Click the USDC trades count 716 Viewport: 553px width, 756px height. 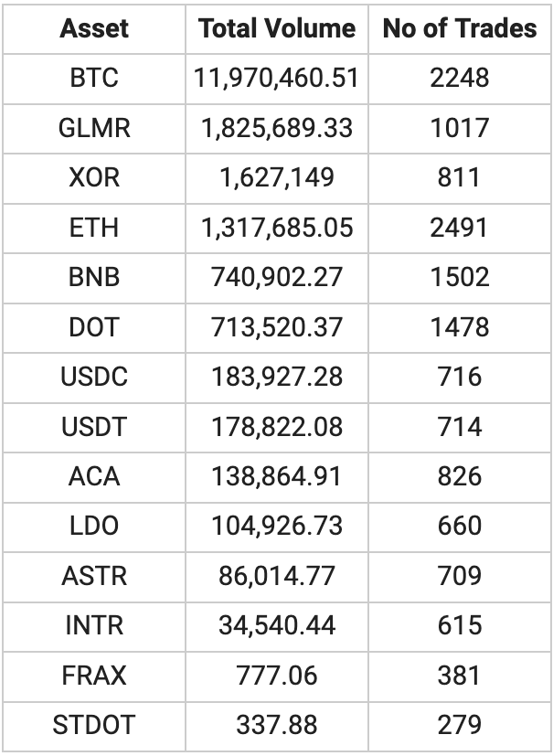[460, 377]
